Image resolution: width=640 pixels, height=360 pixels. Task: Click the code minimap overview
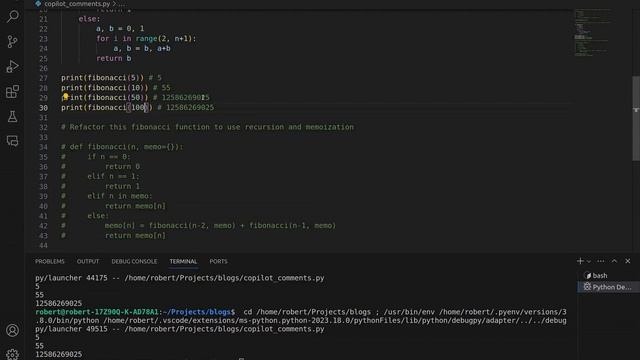(593, 33)
